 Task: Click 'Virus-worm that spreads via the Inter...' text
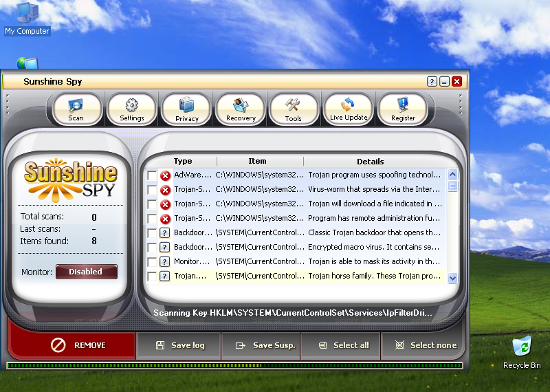(373, 189)
